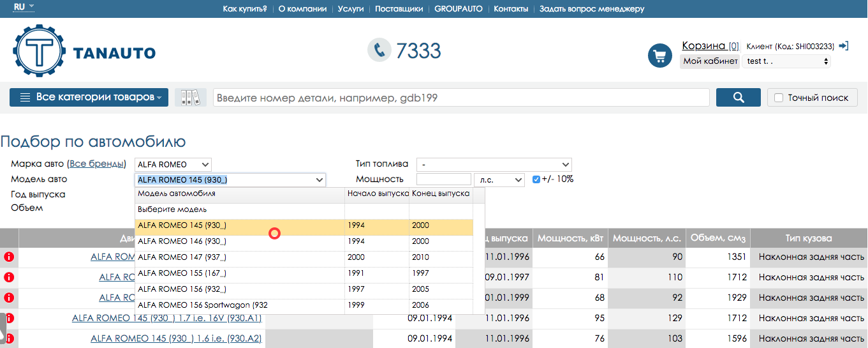The height and width of the screenshot is (348, 868).
Task: Click the TANAUTO gear logo
Action: (39, 52)
